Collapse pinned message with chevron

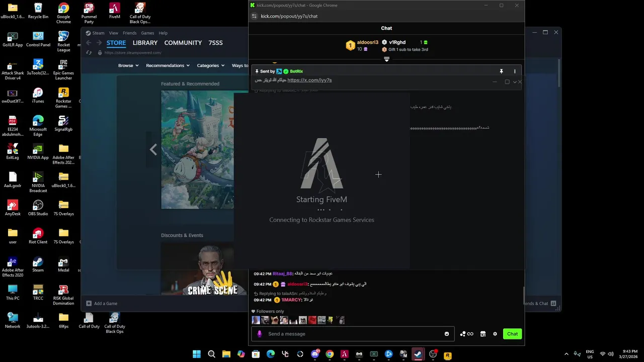pos(515,82)
